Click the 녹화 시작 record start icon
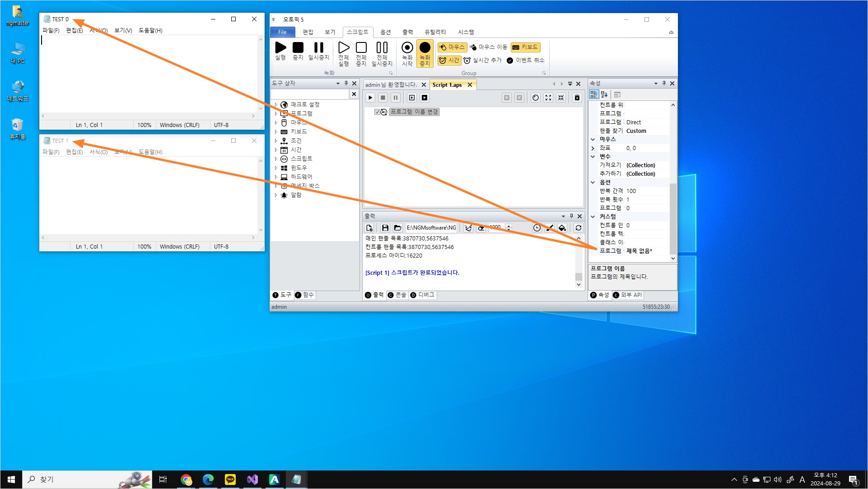This screenshot has height=489, width=868. (407, 48)
